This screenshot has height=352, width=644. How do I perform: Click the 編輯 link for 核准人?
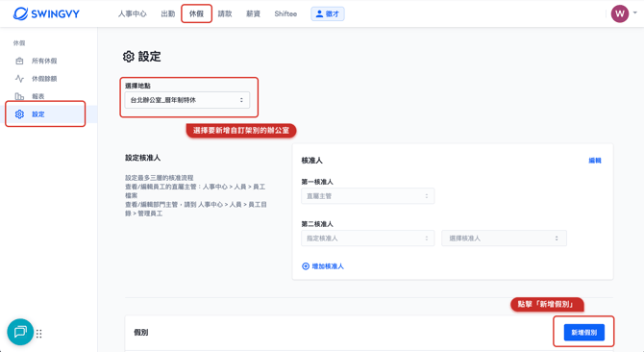point(595,161)
